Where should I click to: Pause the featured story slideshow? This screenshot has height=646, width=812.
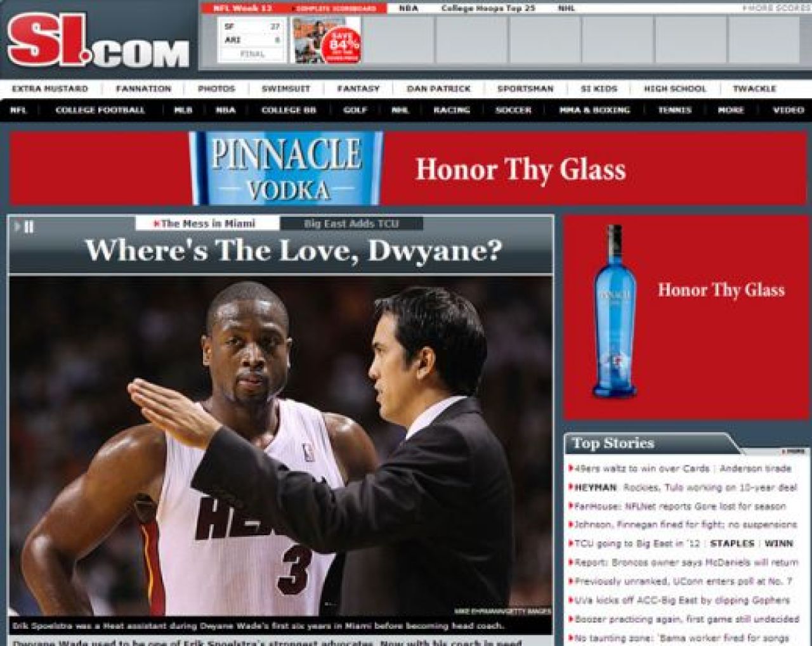click(29, 227)
